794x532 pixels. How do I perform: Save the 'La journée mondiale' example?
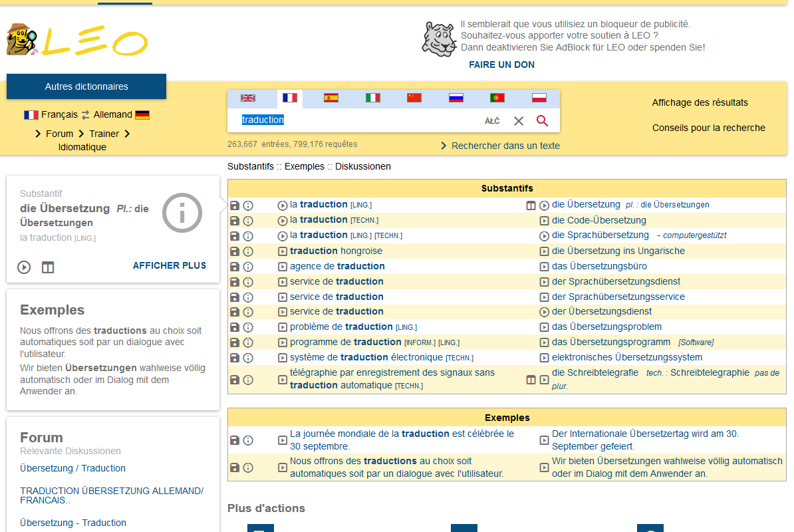point(235,440)
